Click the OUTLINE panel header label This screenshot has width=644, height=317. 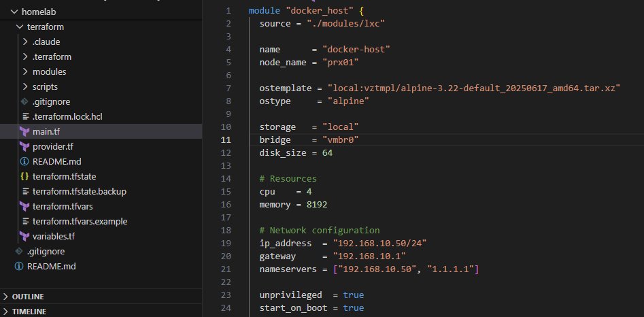click(x=28, y=297)
